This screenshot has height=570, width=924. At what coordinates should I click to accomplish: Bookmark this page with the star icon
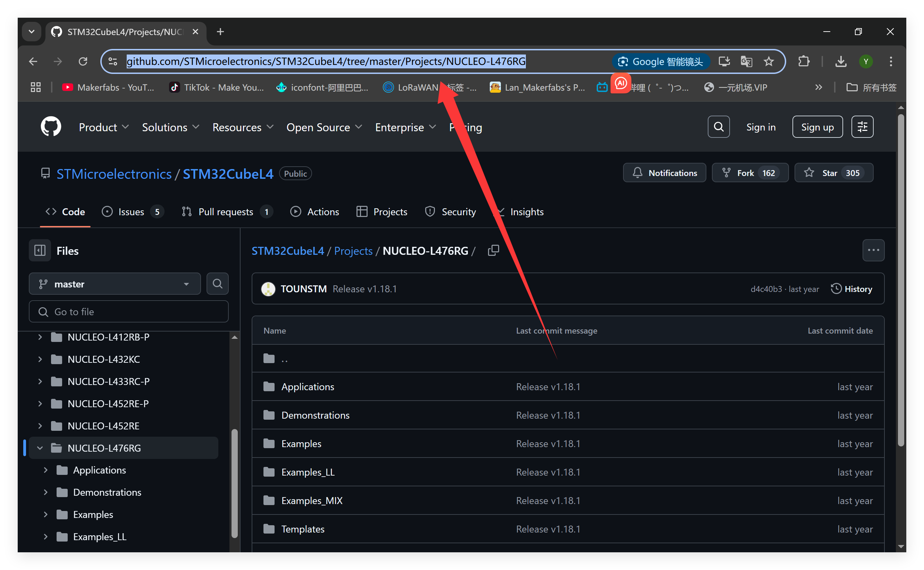point(769,61)
